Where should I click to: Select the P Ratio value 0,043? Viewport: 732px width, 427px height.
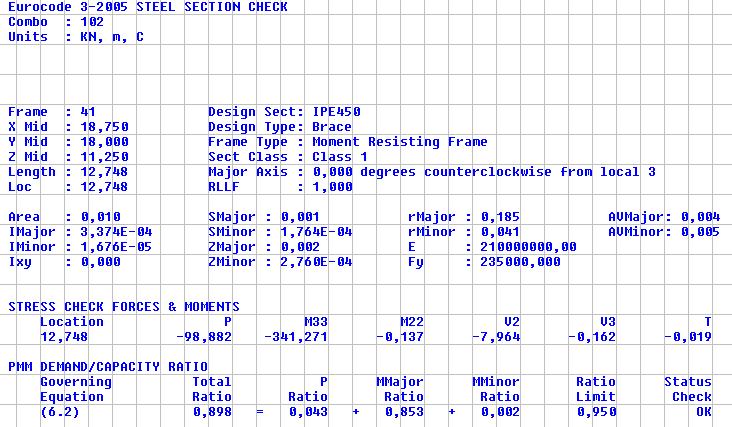click(x=309, y=412)
